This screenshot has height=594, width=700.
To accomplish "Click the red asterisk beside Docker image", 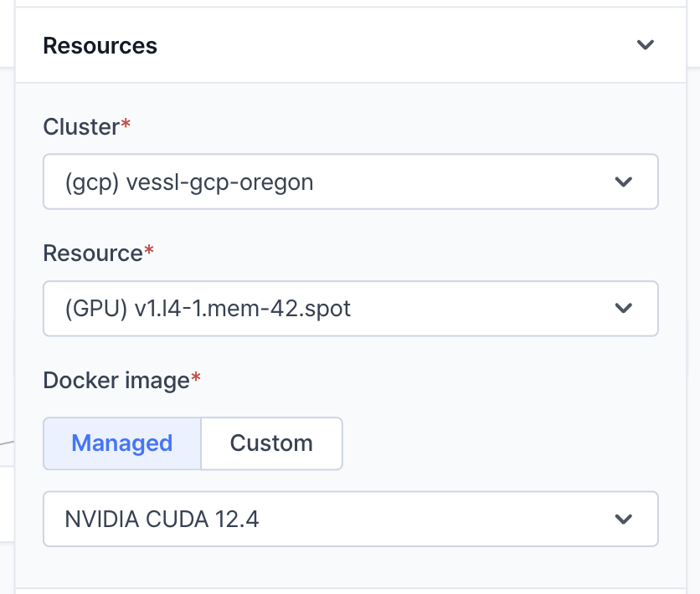I will tap(197, 379).
